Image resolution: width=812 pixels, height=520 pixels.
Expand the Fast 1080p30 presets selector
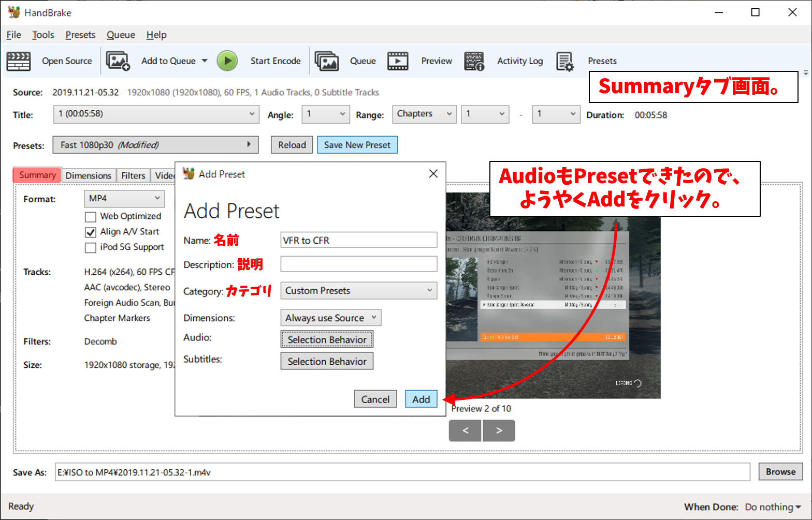(x=155, y=145)
